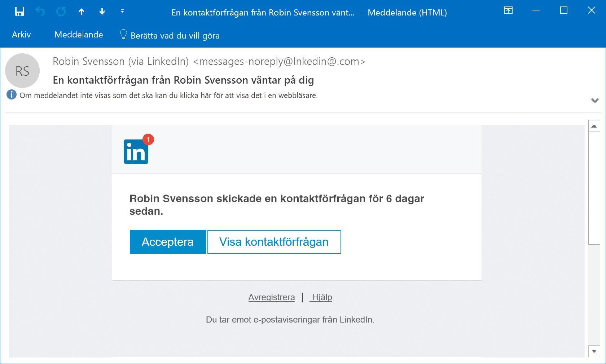Click the window title text
Viewport: 606px width, 364px height.
(x=309, y=13)
